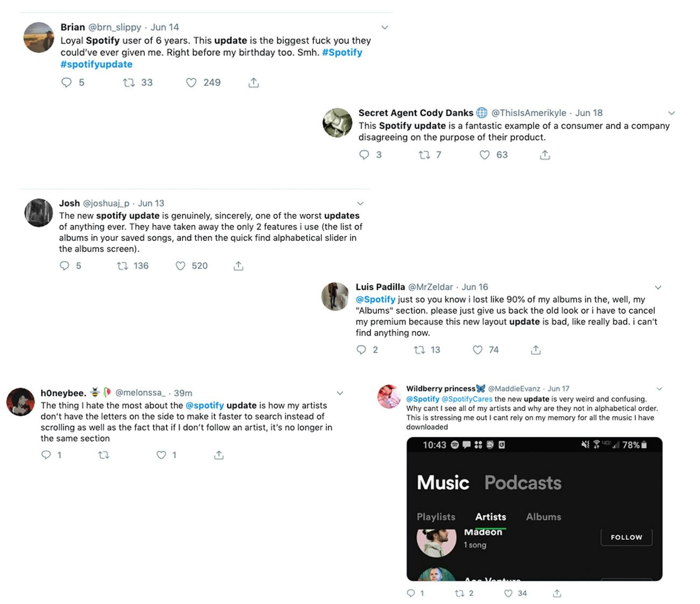Retweet h0neybee's tweet
Viewport: 700px width, 604px height.
click(104, 455)
